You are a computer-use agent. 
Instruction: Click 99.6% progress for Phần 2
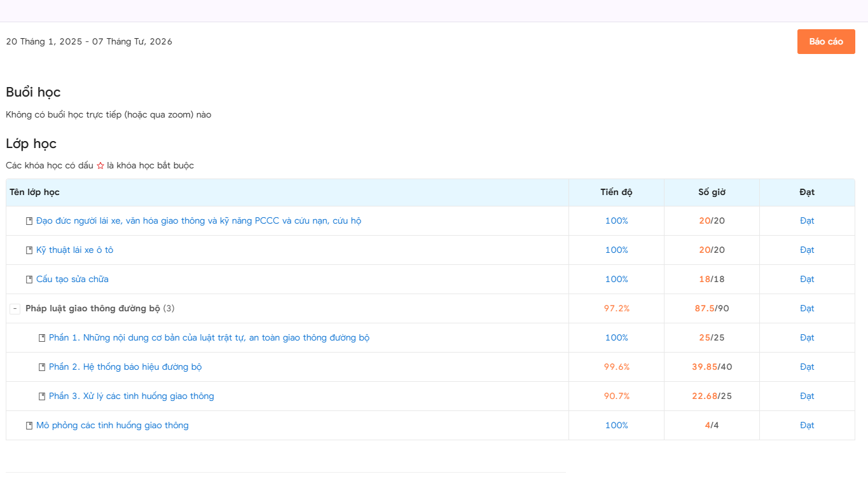pos(616,367)
